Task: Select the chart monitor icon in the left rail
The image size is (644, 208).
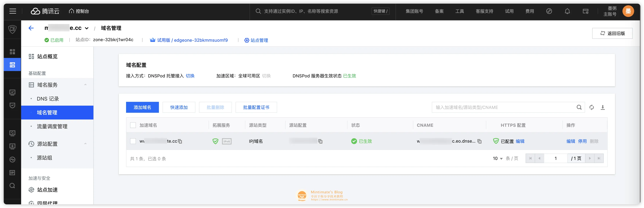Action: [x=12, y=92]
